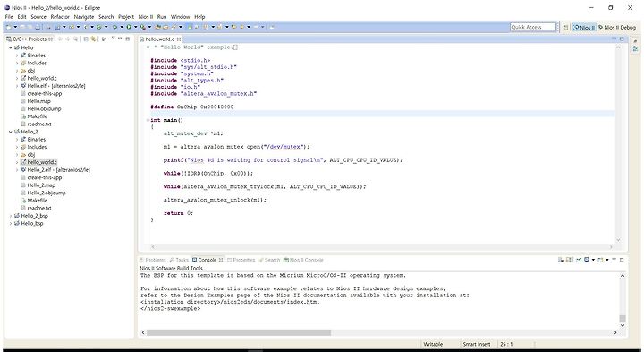Image resolution: width=644 pixels, height=352 pixels.
Task: Open the Window menu
Action: [180, 17]
